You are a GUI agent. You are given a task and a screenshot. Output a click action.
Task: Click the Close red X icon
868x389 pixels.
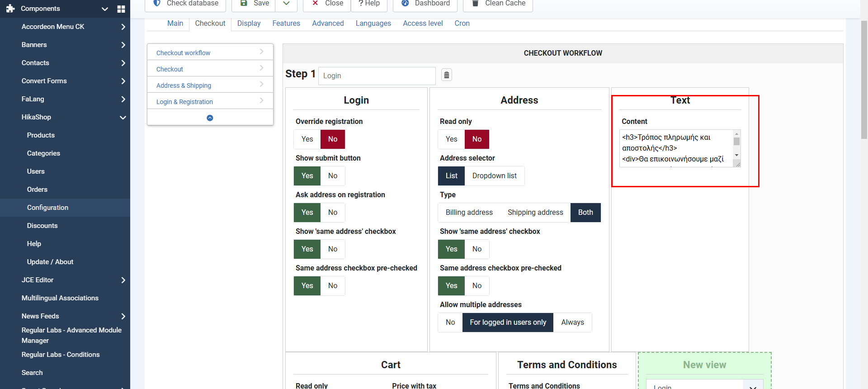click(315, 3)
